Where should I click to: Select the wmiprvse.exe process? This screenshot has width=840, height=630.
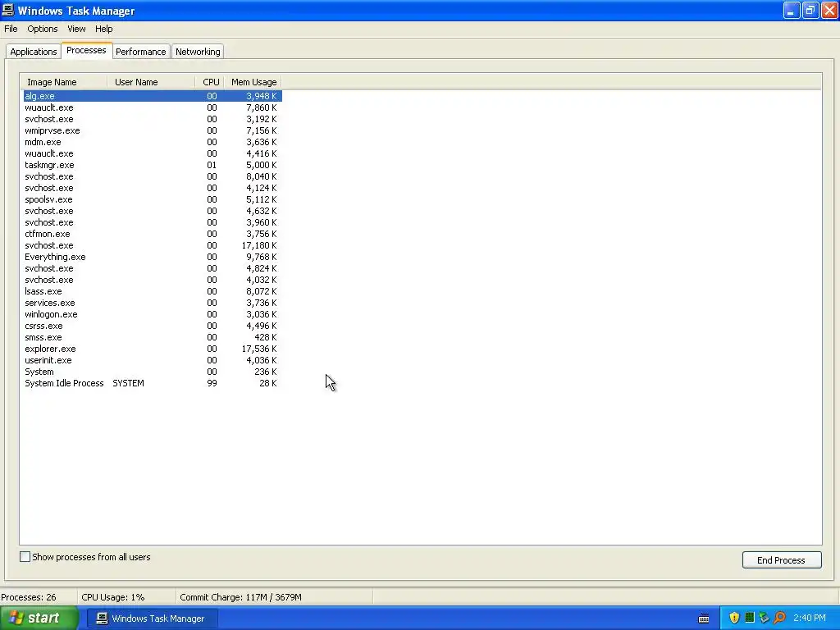(x=153, y=130)
